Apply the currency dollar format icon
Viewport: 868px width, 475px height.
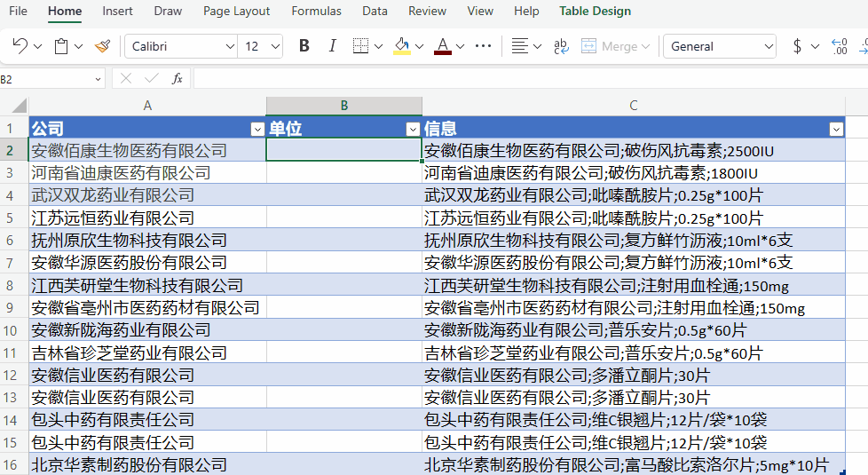[797, 46]
